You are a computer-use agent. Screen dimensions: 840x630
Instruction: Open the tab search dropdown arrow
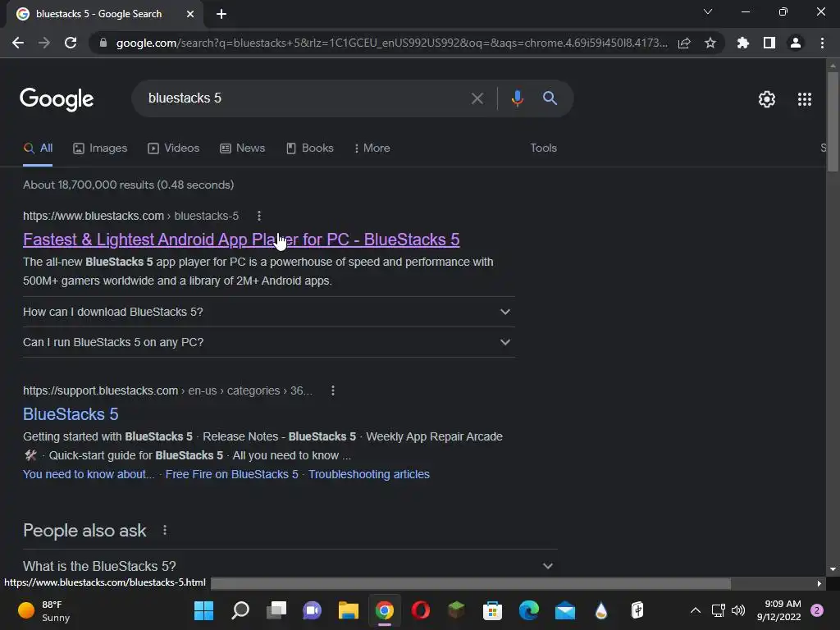(x=708, y=11)
